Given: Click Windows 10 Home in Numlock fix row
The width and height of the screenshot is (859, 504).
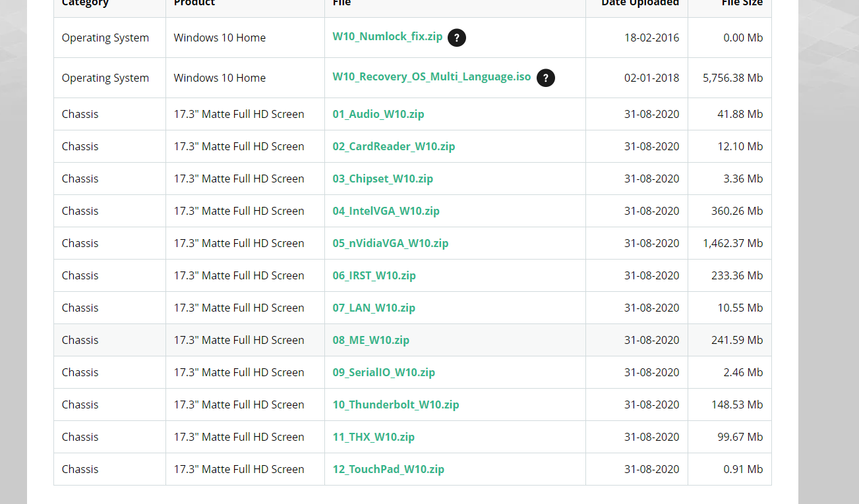Looking at the screenshot, I should coord(220,38).
